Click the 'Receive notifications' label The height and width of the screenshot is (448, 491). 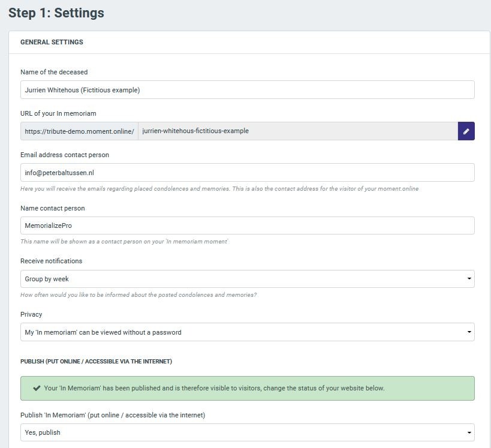click(x=52, y=261)
